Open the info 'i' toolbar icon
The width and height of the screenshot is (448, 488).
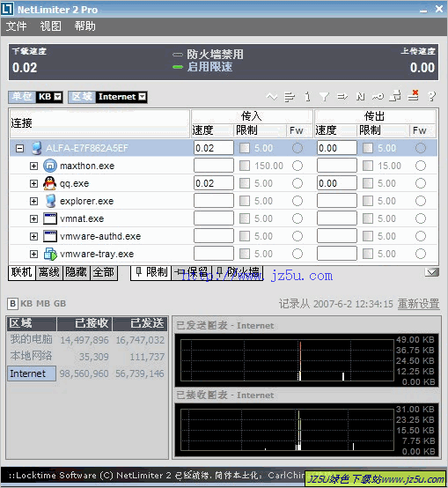pyautogui.click(x=307, y=97)
